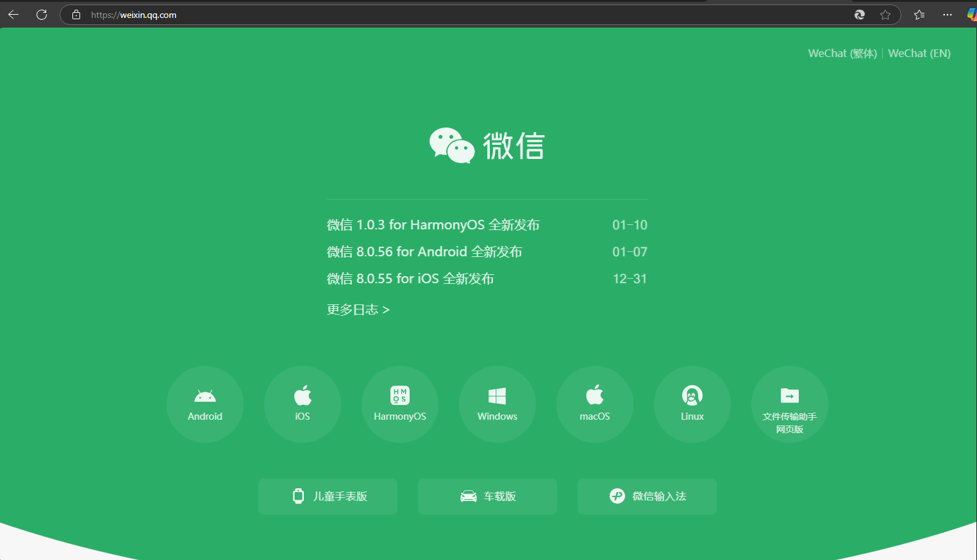Add this page to favorites with the star icon
The height and width of the screenshot is (560, 977).
[885, 15]
